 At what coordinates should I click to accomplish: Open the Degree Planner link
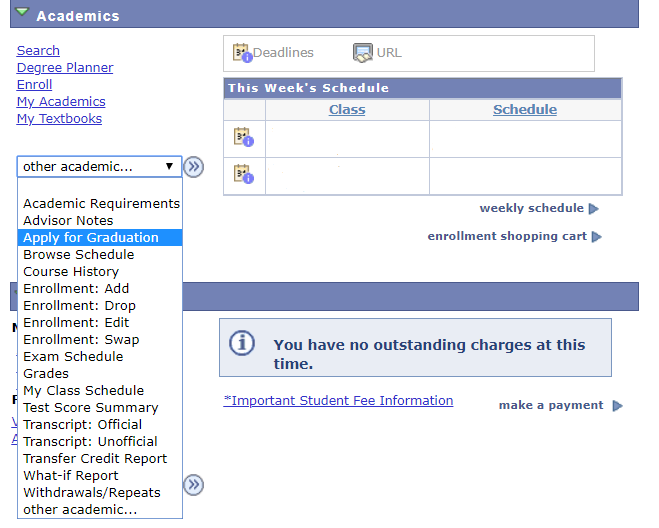(65, 68)
